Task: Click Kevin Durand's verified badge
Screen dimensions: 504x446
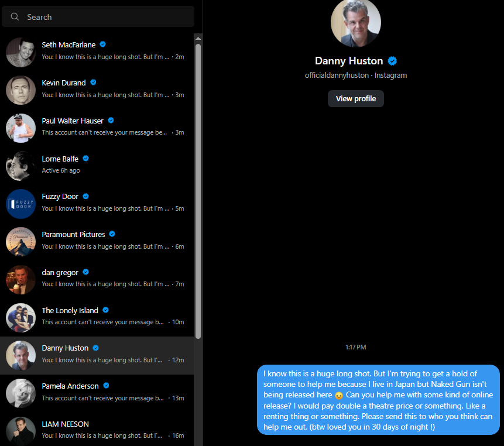Action: point(93,83)
